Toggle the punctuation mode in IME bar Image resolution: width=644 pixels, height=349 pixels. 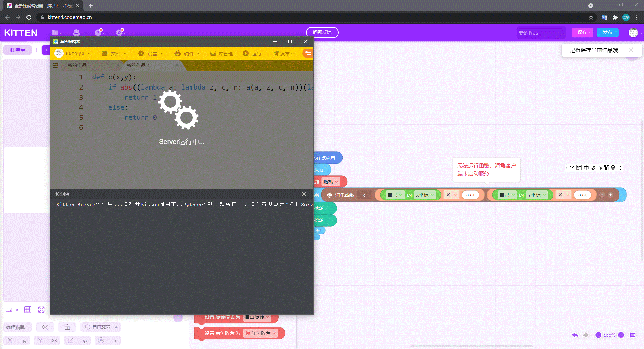coord(599,168)
